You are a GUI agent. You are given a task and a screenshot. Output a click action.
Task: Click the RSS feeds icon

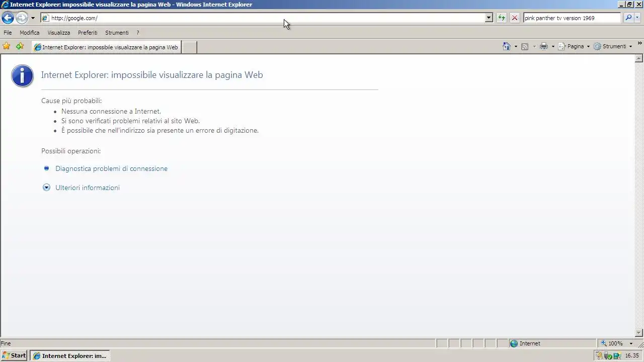[x=525, y=47]
